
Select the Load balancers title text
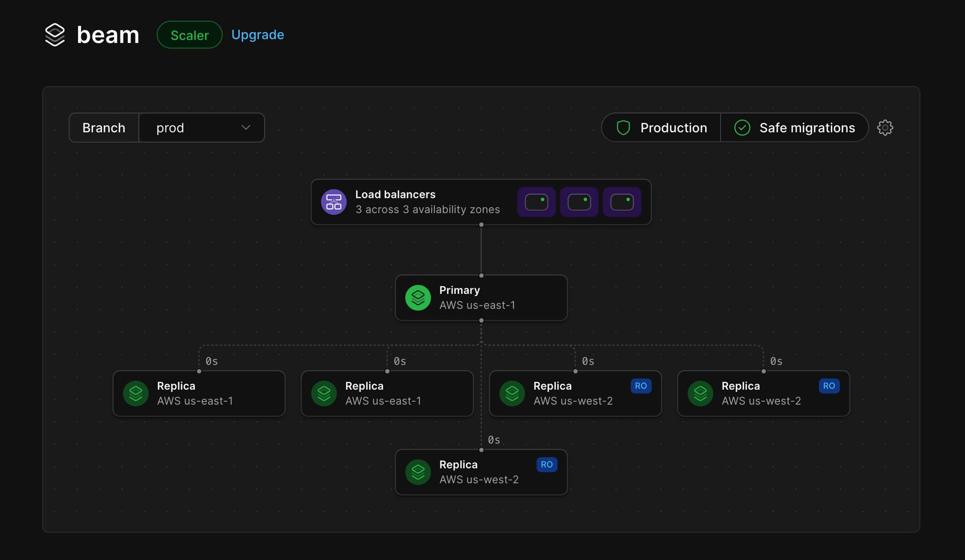point(395,194)
